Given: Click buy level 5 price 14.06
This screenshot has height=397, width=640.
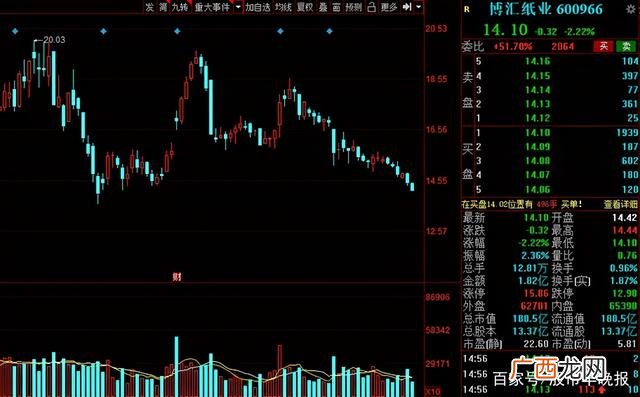Looking at the screenshot, I should coord(538,189).
